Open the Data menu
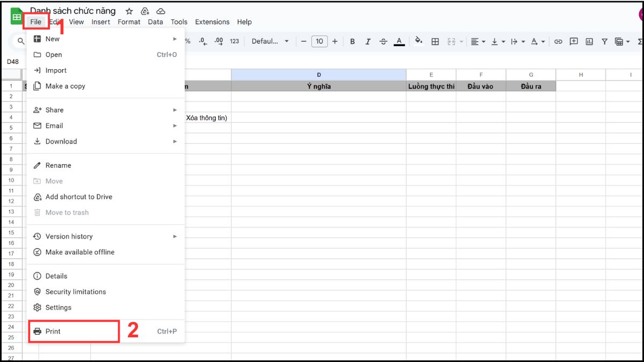The width and height of the screenshot is (644, 362). [x=155, y=22]
